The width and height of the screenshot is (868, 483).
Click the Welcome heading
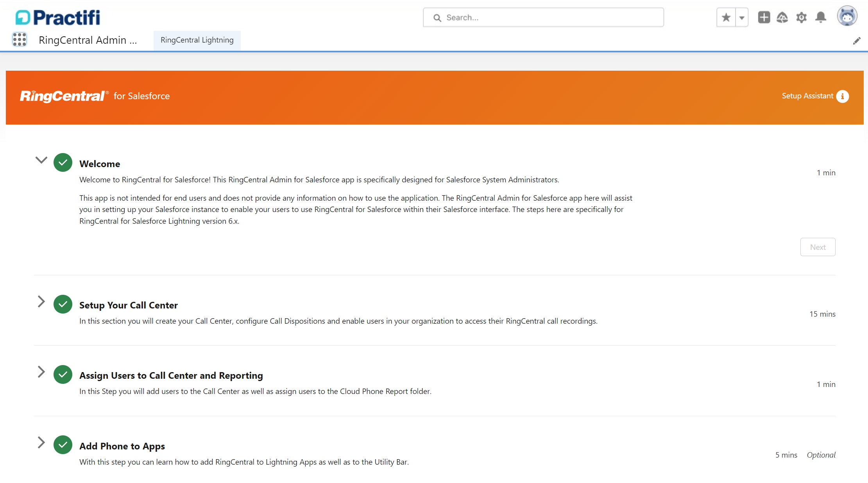(100, 164)
